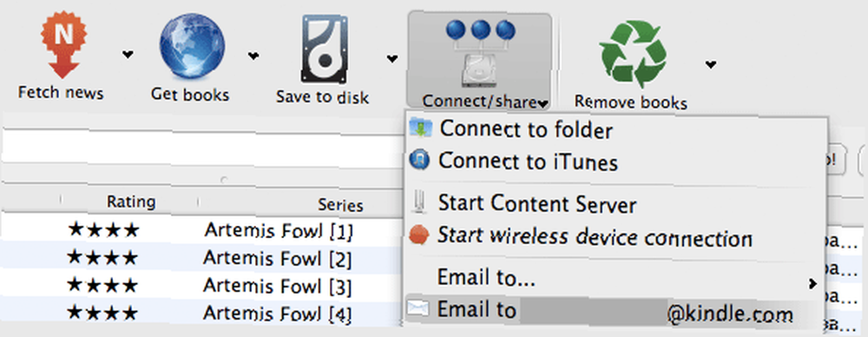Click the iTunes icon in the menu
This screenshot has height=337, width=868.
click(x=419, y=160)
